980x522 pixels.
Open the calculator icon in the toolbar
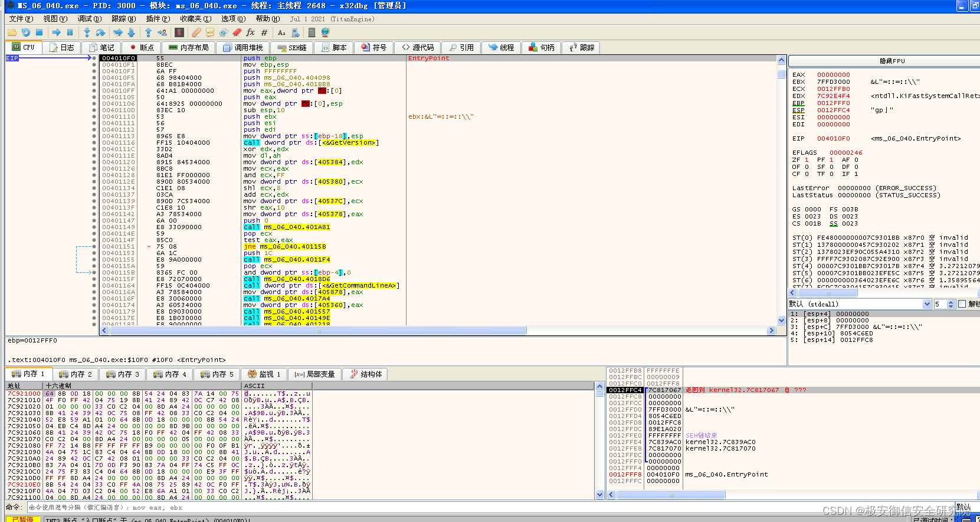[x=312, y=32]
